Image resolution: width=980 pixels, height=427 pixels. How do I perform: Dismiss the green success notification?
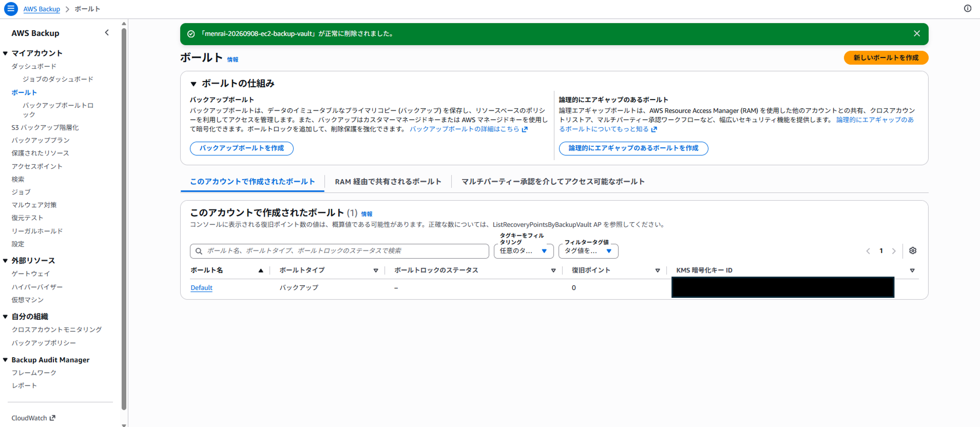[x=917, y=33]
